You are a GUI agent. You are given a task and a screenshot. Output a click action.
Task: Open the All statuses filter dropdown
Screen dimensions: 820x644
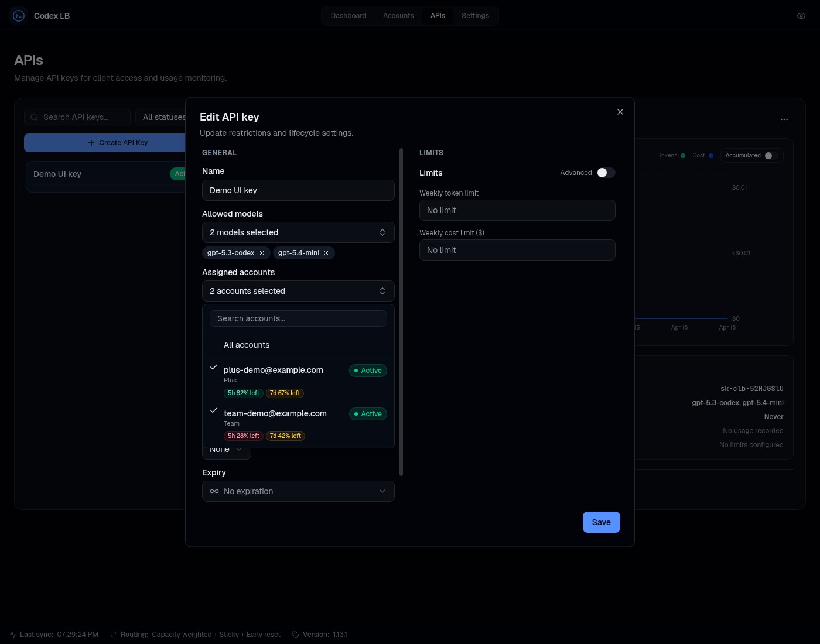160,117
